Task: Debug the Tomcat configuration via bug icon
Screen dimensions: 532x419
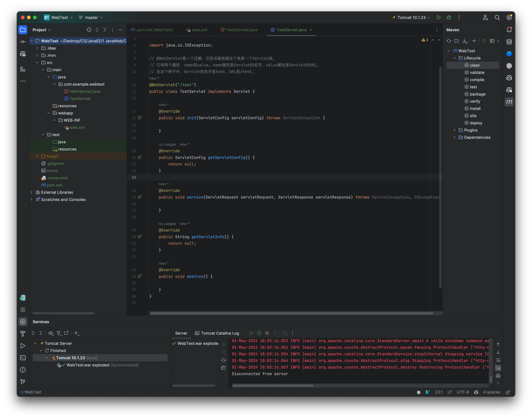Action: (449, 17)
